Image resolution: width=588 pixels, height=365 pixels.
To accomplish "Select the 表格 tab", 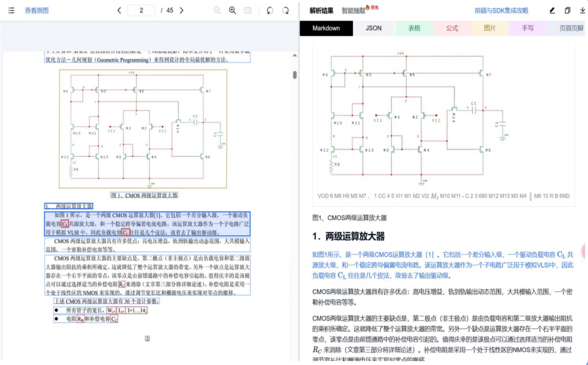I will 414,28.
